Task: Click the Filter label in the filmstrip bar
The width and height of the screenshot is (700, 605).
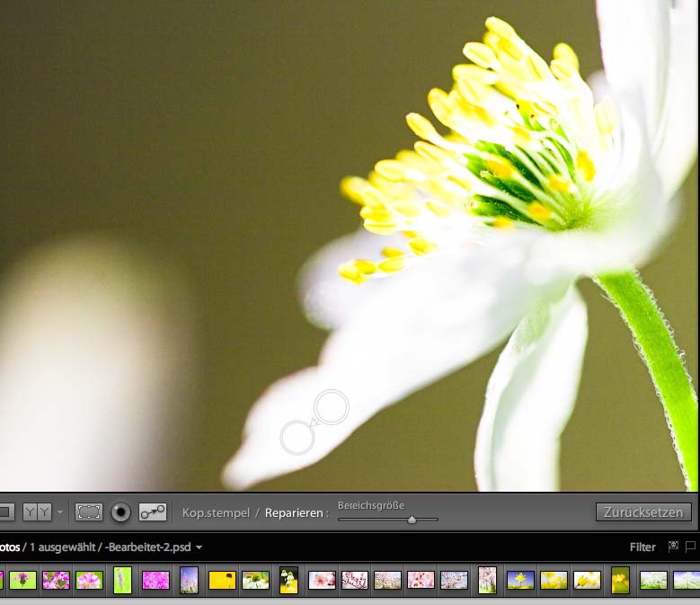Action: coord(642,547)
